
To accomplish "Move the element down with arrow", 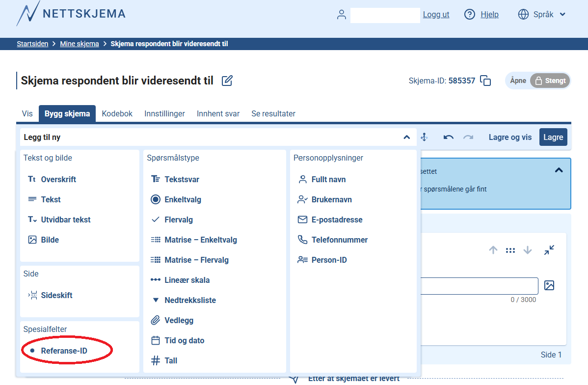I will pos(528,250).
